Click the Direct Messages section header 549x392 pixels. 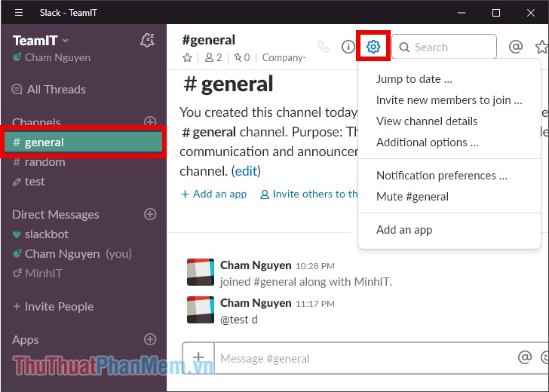pos(56,215)
